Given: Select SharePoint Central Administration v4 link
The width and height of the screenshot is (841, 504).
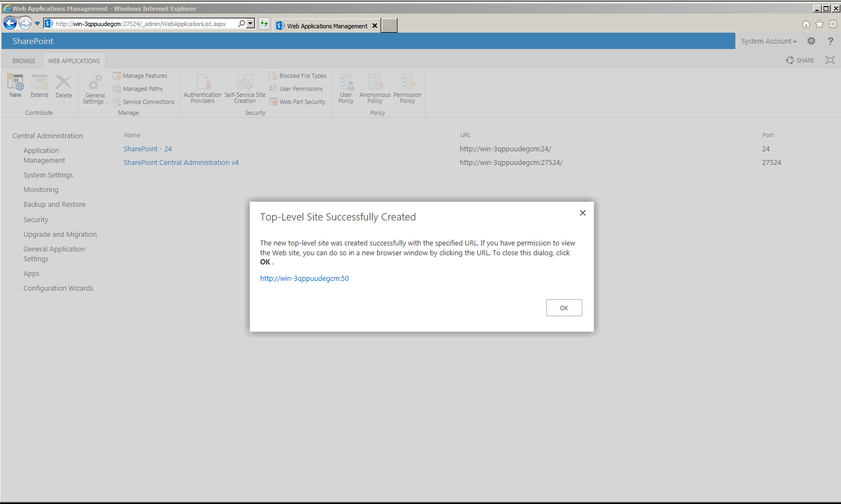Looking at the screenshot, I should (181, 162).
